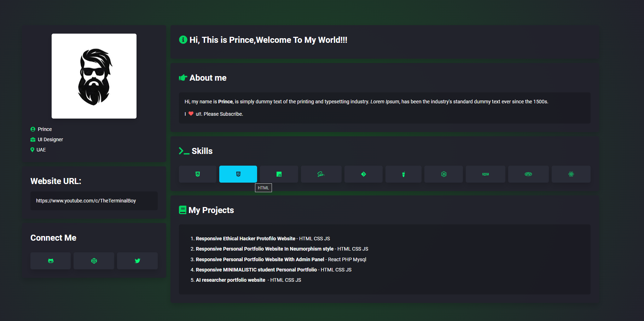Open the AI researcher portfolio website project
The height and width of the screenshot is (321, 644).
(231, 280)
